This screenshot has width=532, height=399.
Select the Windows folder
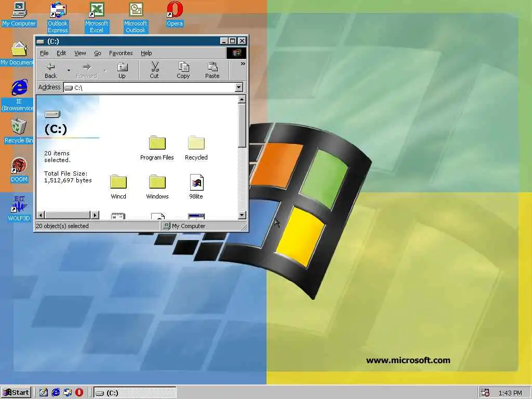(x=157, y=187)
